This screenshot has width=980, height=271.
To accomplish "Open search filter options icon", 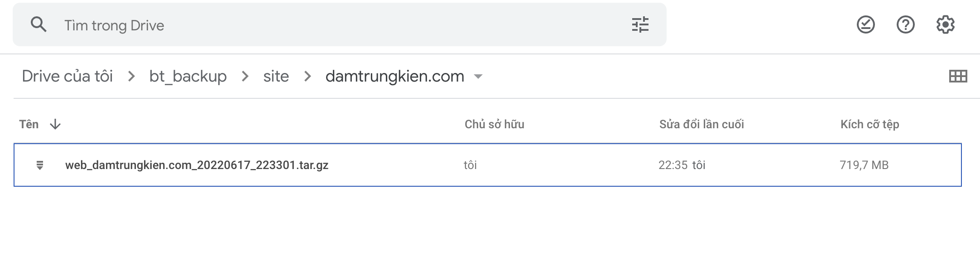I will (640, 24).
